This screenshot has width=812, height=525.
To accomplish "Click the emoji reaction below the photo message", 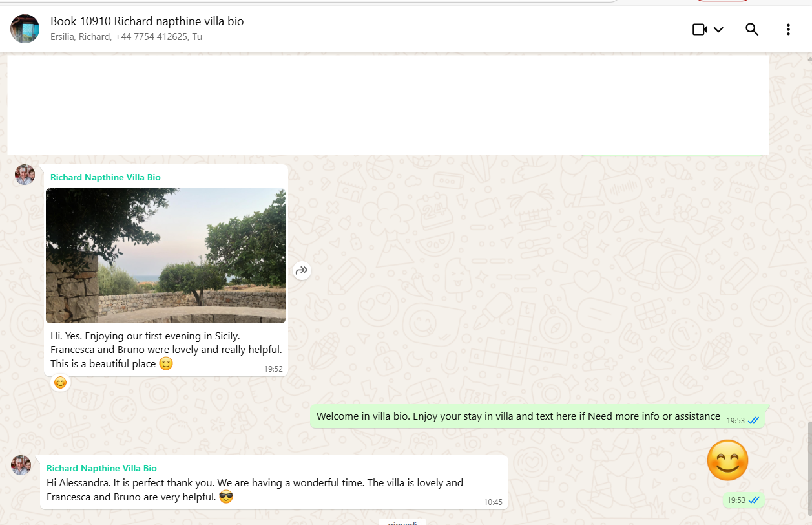I will point(60,383).
